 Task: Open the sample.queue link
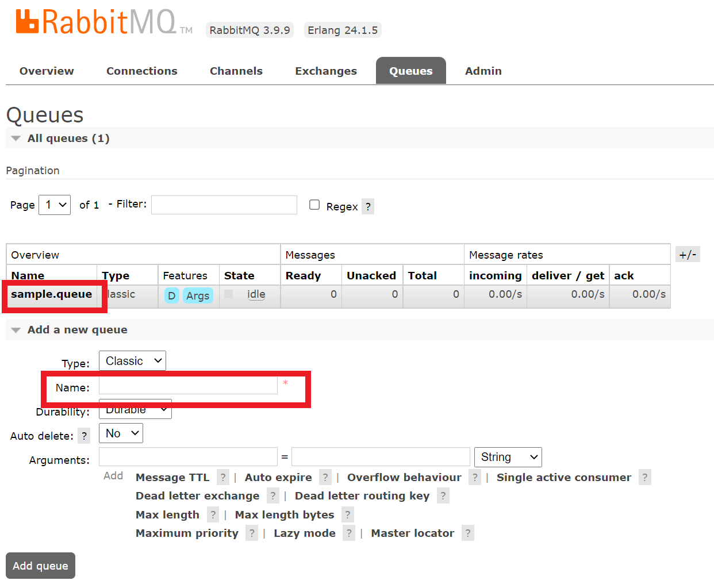point(52,294)
